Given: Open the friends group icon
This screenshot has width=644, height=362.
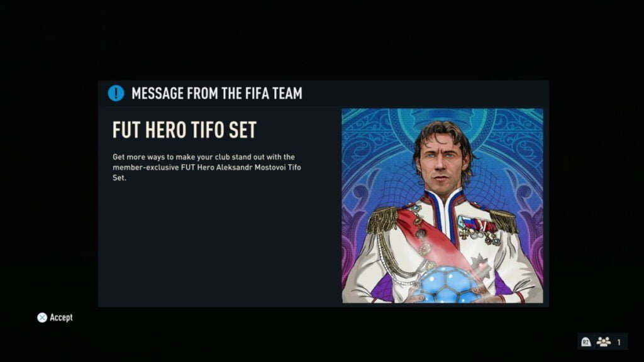Looking at the screenshot, I should 603,341.
